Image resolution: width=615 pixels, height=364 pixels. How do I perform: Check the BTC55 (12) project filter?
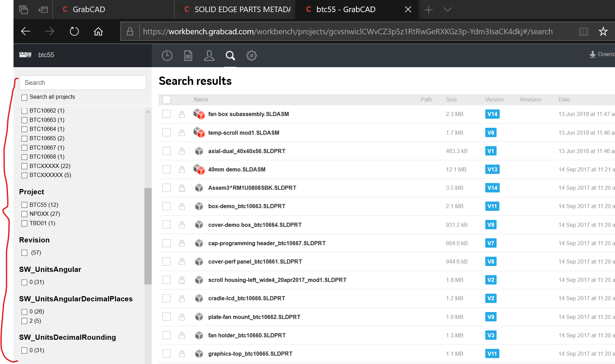(25, 205)
